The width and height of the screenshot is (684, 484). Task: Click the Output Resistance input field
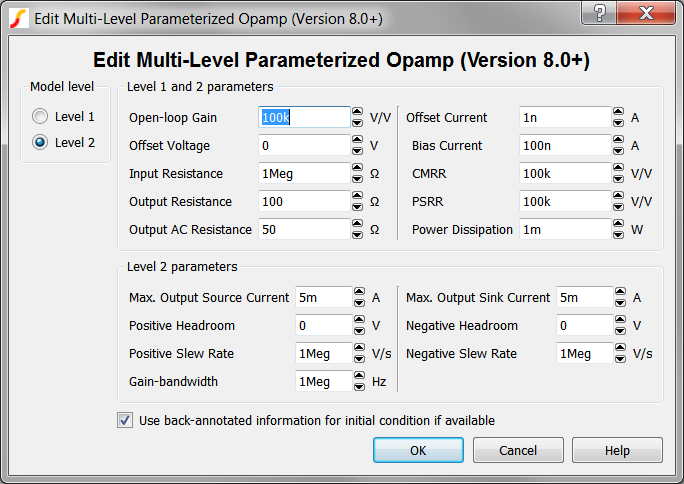304,201
